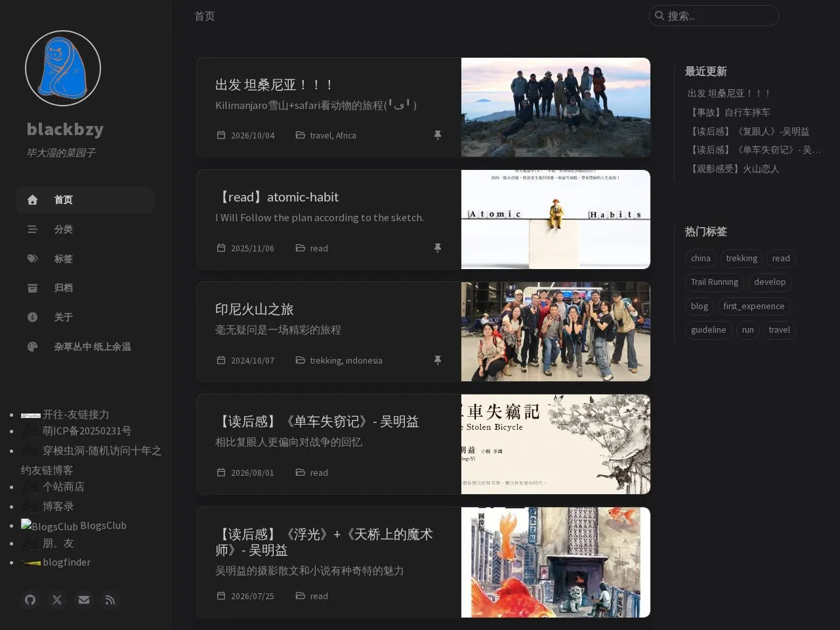
Task: Click the home icon beside 首页
Action: (32, 199)
